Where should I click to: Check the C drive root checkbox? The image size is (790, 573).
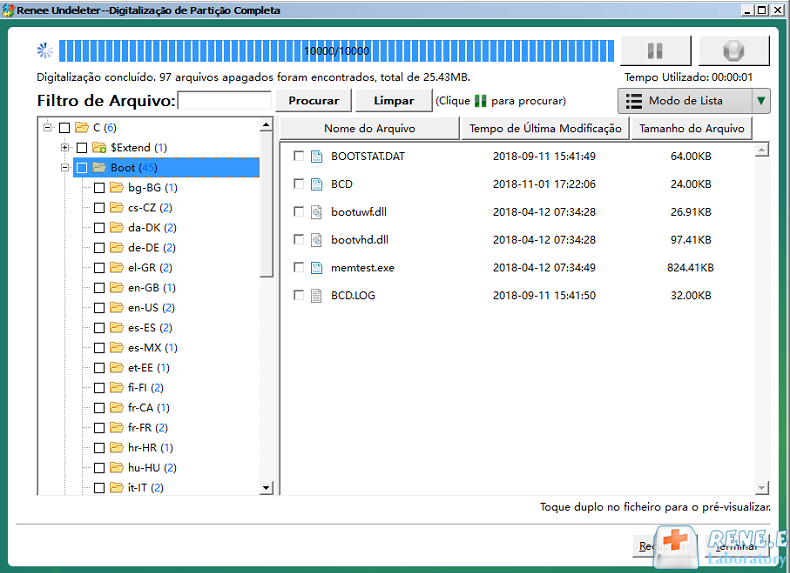click(x=64, y=128)
